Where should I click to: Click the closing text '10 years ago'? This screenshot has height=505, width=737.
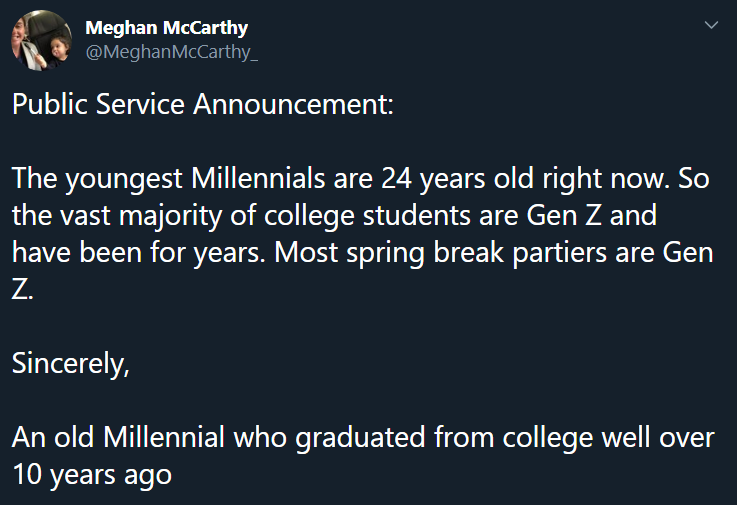click(x=92, y=475)
